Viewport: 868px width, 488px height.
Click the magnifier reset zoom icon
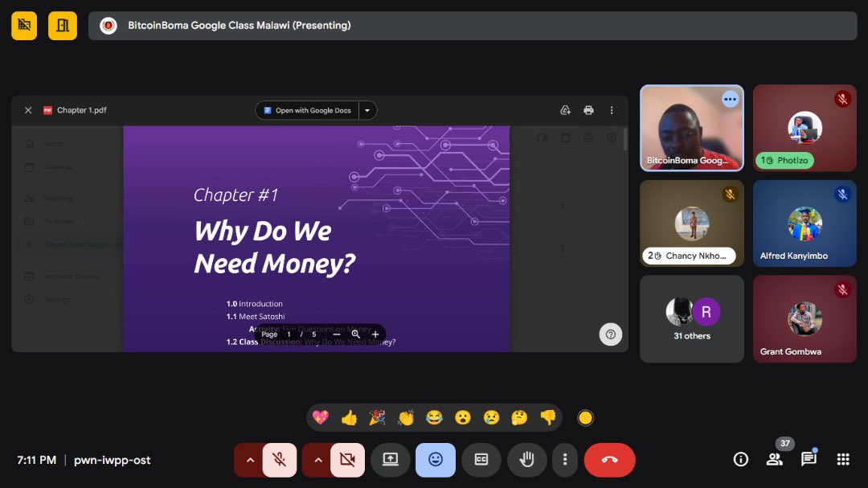click(355, 334)
